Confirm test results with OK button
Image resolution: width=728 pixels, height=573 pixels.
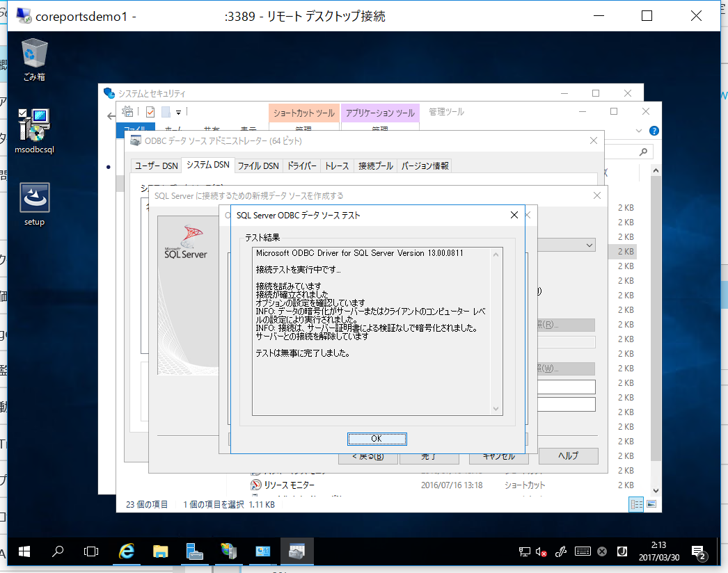(x=377, y=439)
